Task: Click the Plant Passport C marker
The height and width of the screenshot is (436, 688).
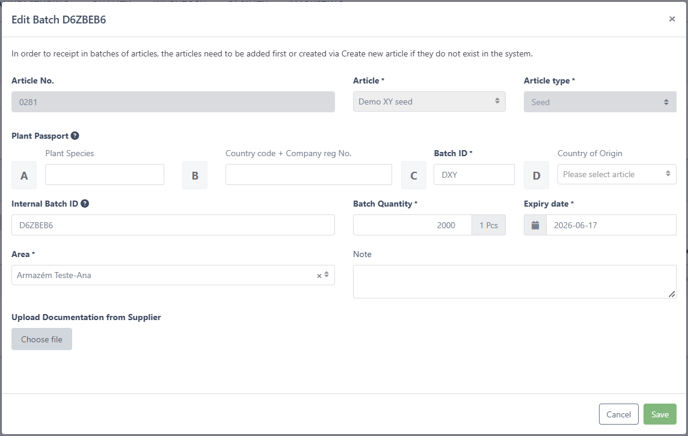Action: click(x=414, y=175)
